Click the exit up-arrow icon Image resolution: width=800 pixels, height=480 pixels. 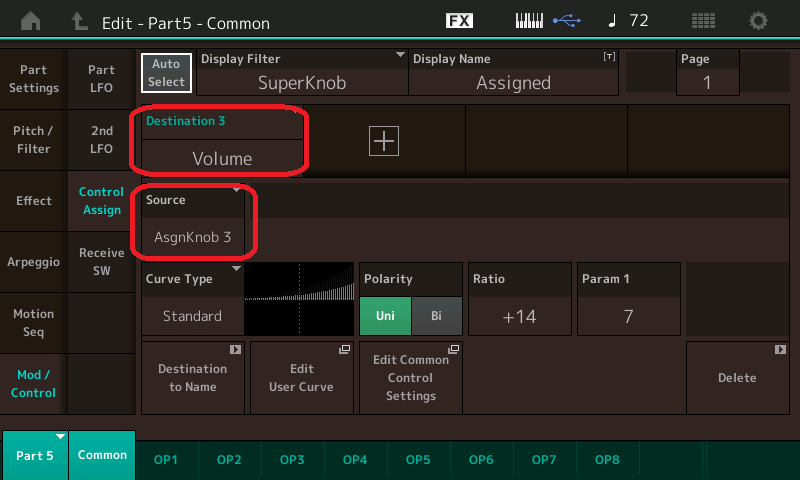point(80,21)
